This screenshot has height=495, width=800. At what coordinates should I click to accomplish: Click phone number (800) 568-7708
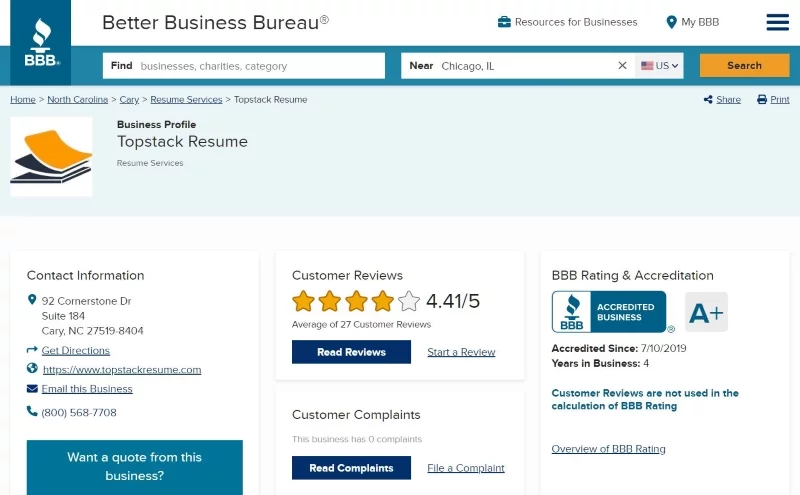pos(79,412)
